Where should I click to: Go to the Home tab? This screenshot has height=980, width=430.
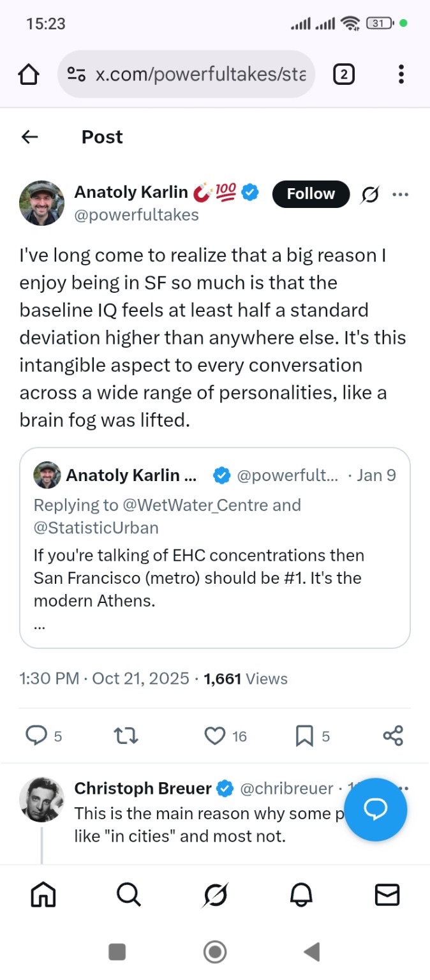43,895
